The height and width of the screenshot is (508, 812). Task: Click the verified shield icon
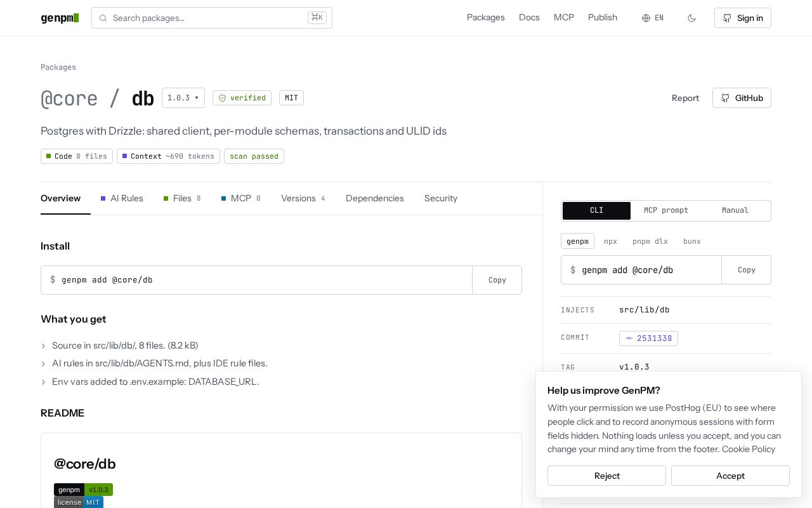pyautogui.click(x=222, y=98)
